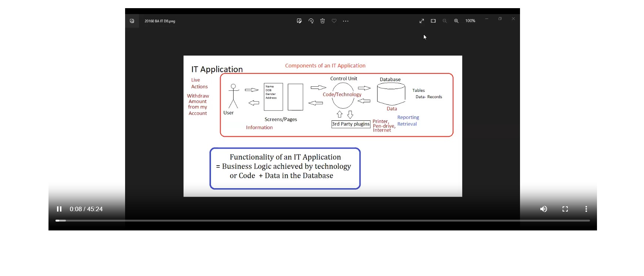Click the Delete trash icon
This screenshot has height=276, width=644.
(x=322, y=21)
